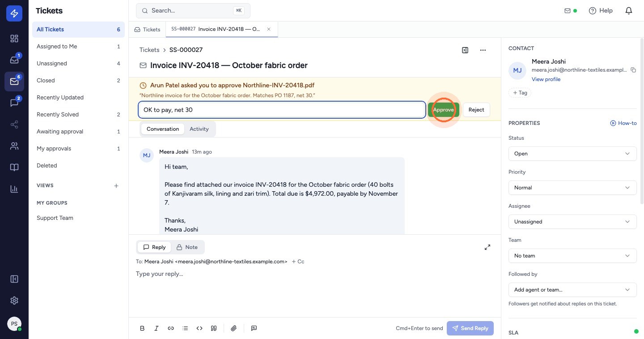Attach a file with the paperclip icon
This screenshot has width=644, height=339.
click(233, 328)
